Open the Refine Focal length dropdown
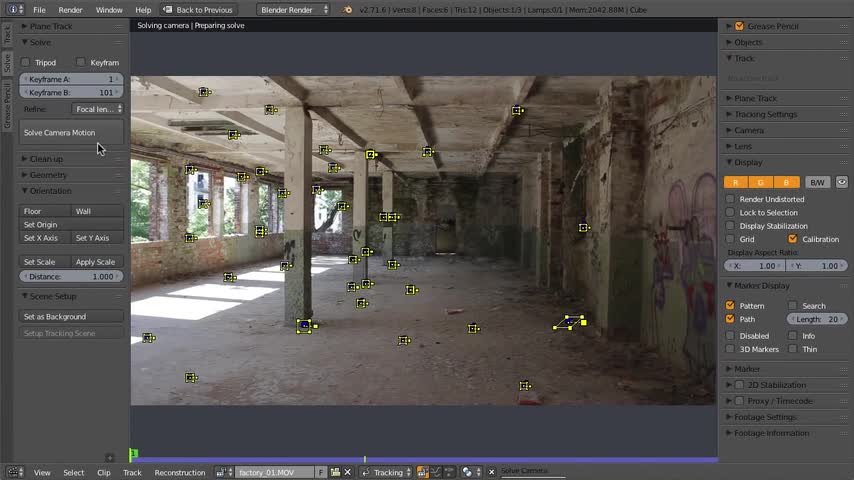This screenshot has width=854, height=480. (98, 109)
